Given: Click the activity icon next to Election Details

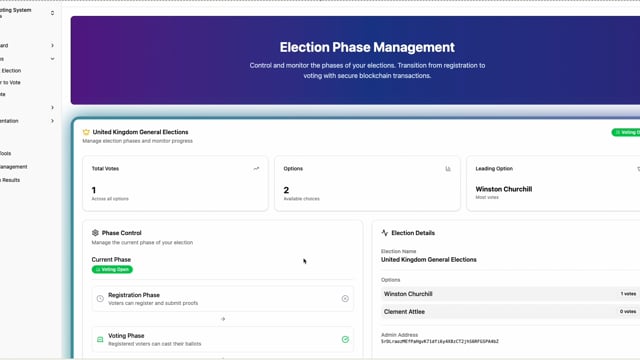Looking at the screenshot, I should [384, 233].
